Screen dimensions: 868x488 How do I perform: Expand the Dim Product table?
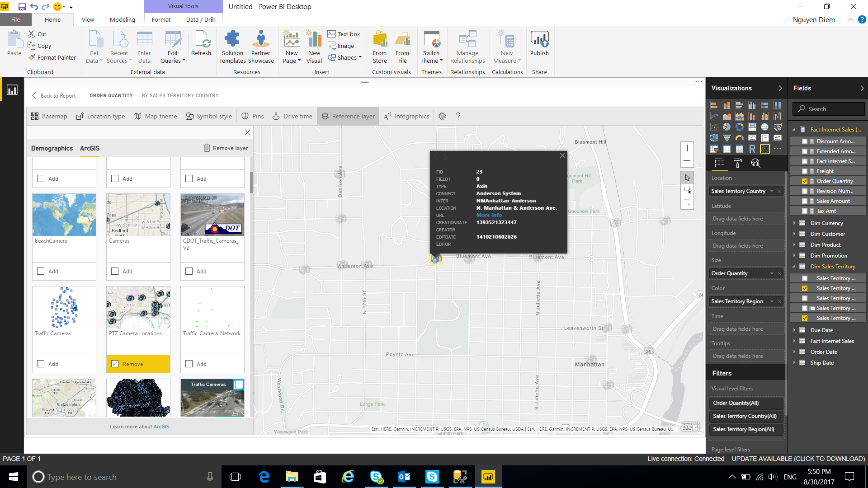pyautogui.click(x=794, y=245)
